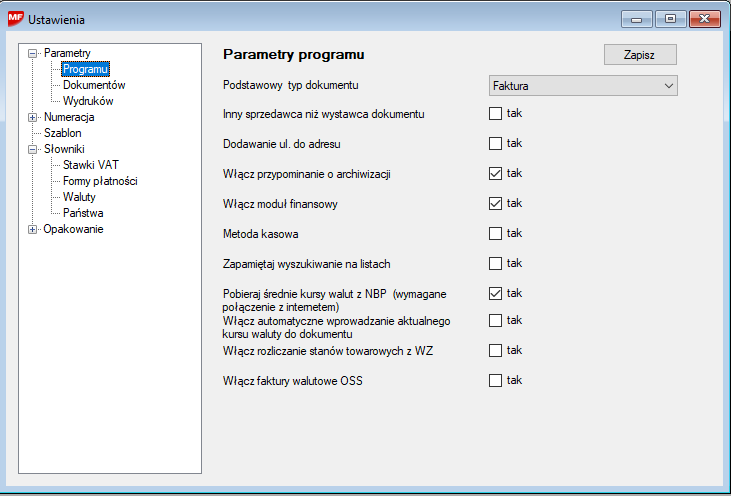The image size is (731, 496).
Task: Select Dokumentów in the settings tree
Action: point(94,85)
